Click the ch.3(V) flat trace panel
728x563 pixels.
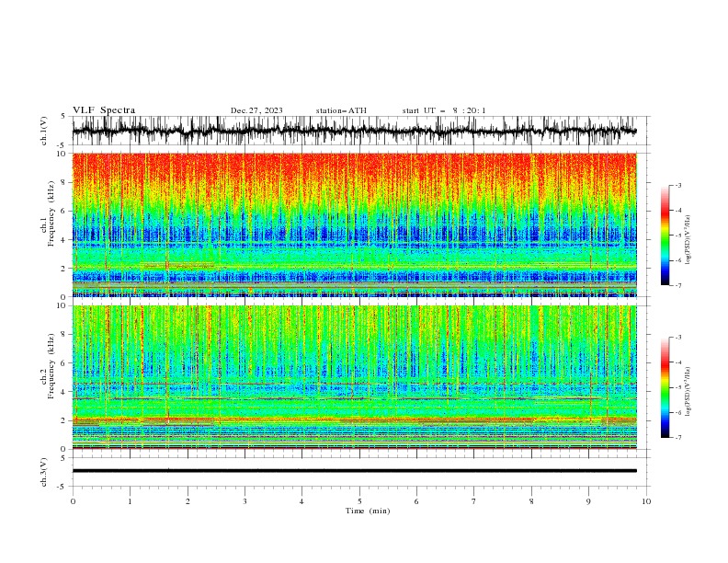coord(361,472)
